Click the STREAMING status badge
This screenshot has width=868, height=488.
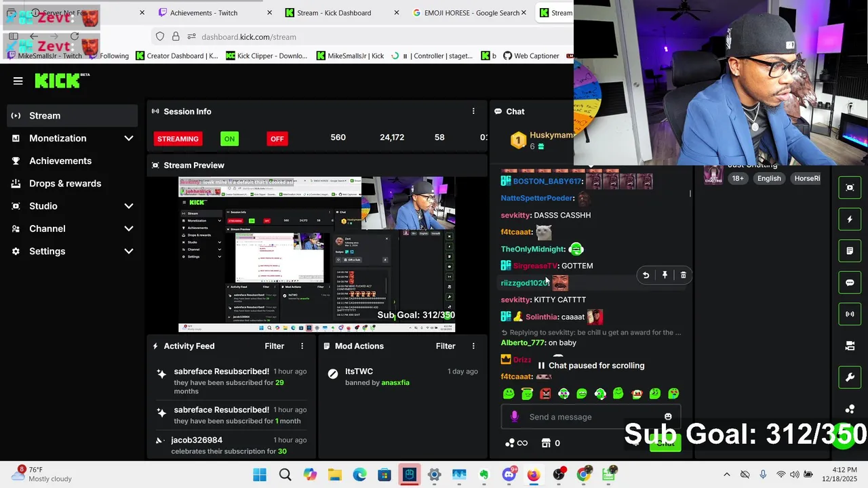tap(178, 139)
